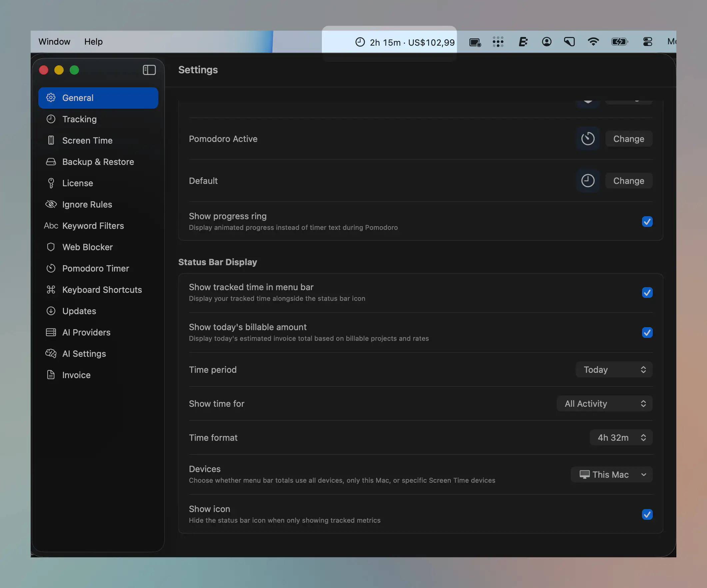
Task: Open the Wi-Fi menu bar icon
Action: click(593, 42)
